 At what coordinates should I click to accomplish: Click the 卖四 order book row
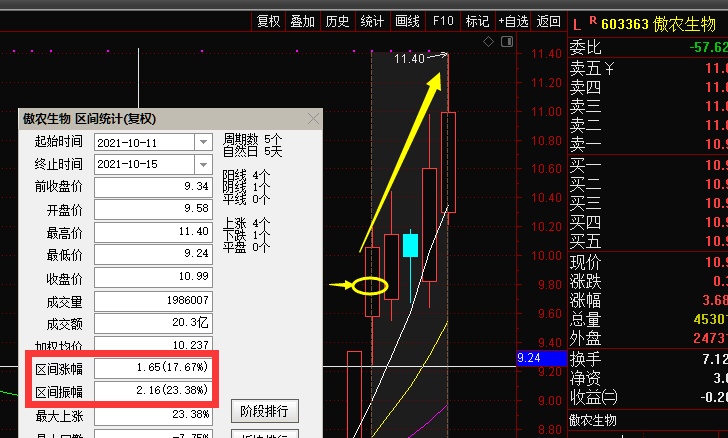[x=648, y=87]
